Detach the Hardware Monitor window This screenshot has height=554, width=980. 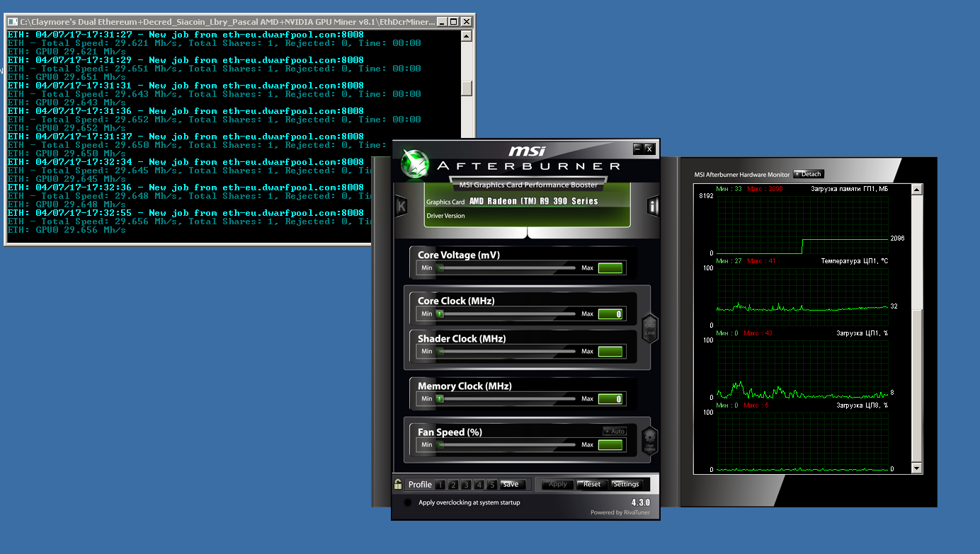coord(808,174)
